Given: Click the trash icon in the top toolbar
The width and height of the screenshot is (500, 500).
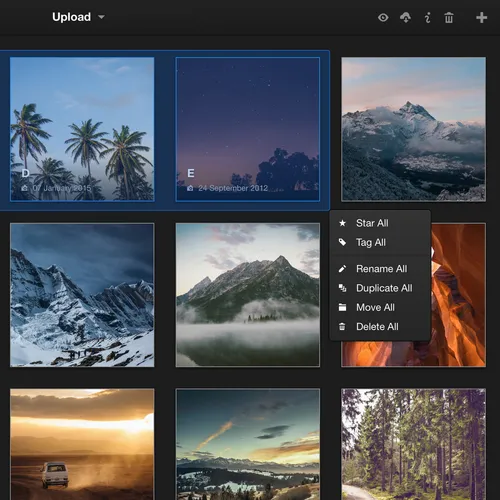Looking at the screenshot, I should pos(449,17).
